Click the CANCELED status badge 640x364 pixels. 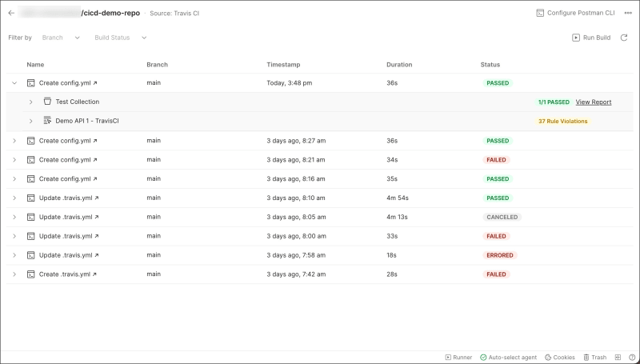(x=502, y=217)
